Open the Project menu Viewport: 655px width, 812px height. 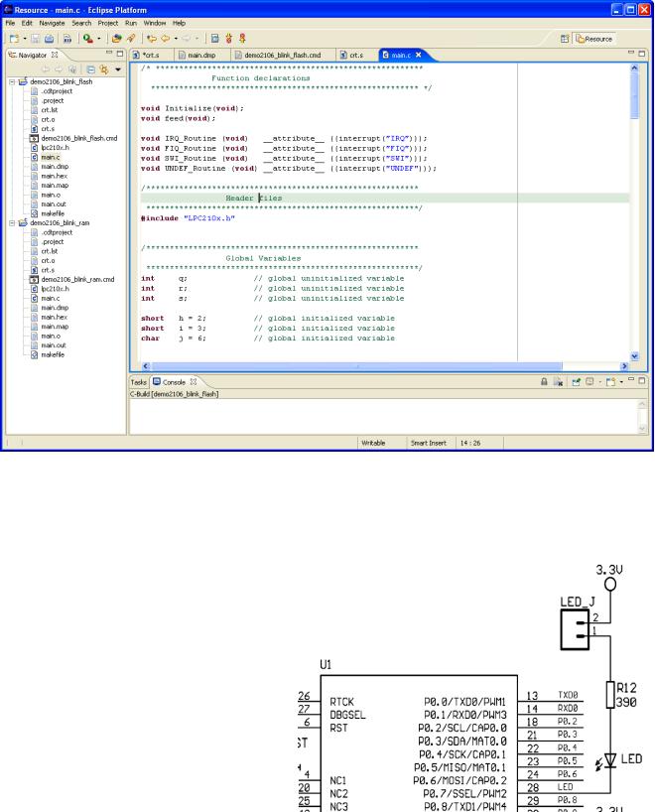pyautogui.click(x=108, y=23)
